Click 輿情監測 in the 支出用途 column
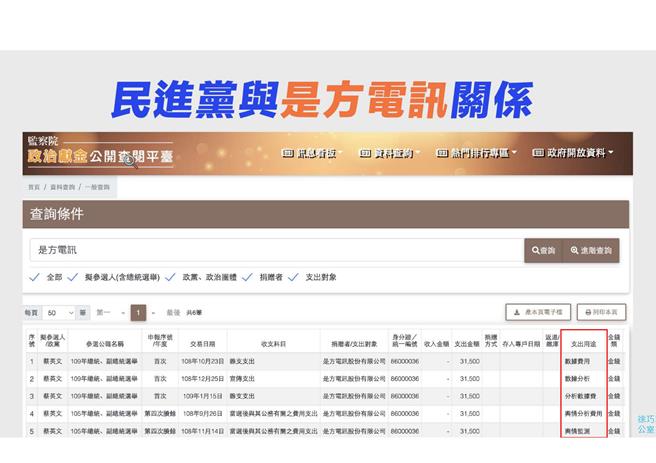The width and height of the screenshot is (656, 463). [x=577, y=431]
